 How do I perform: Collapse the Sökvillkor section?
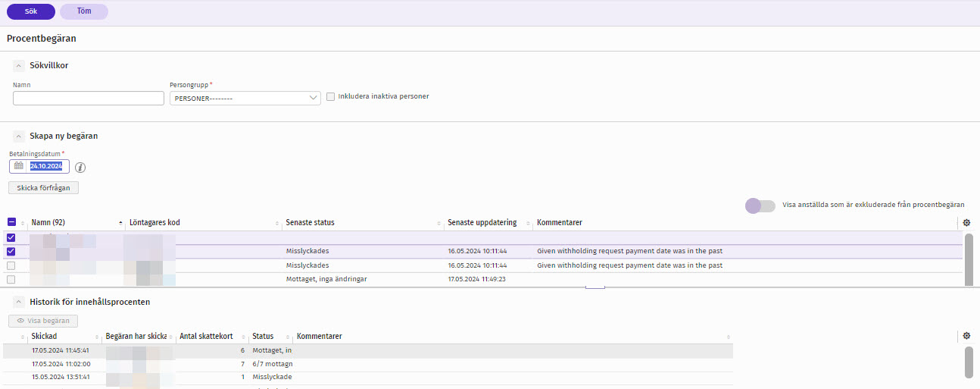(x=19, y=66)
